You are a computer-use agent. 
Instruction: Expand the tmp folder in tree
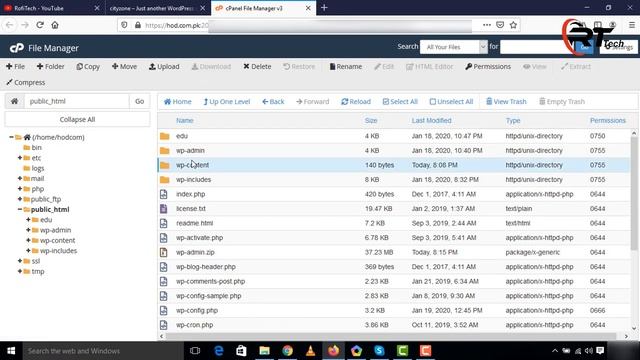point(20,271)
